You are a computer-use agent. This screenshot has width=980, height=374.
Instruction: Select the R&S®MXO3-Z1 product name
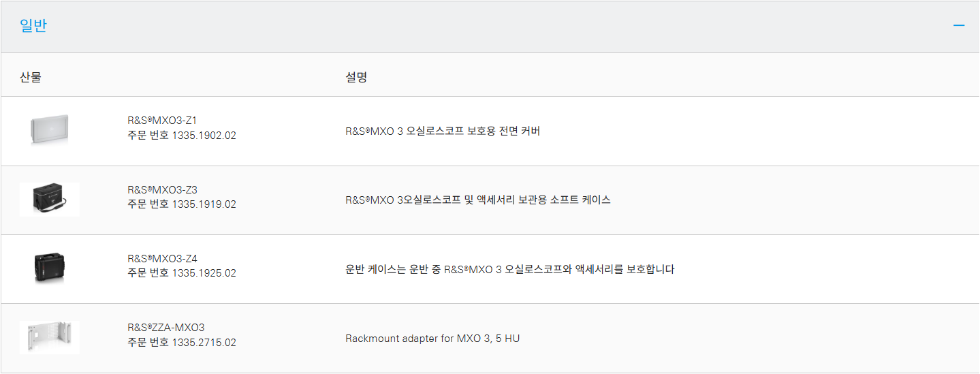click(162, 121)
